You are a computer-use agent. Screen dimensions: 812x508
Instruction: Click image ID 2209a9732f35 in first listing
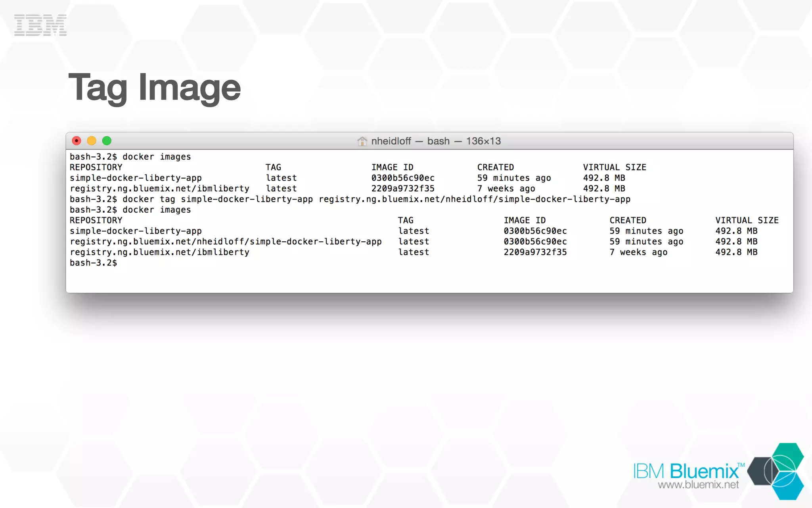pos(402,189)
